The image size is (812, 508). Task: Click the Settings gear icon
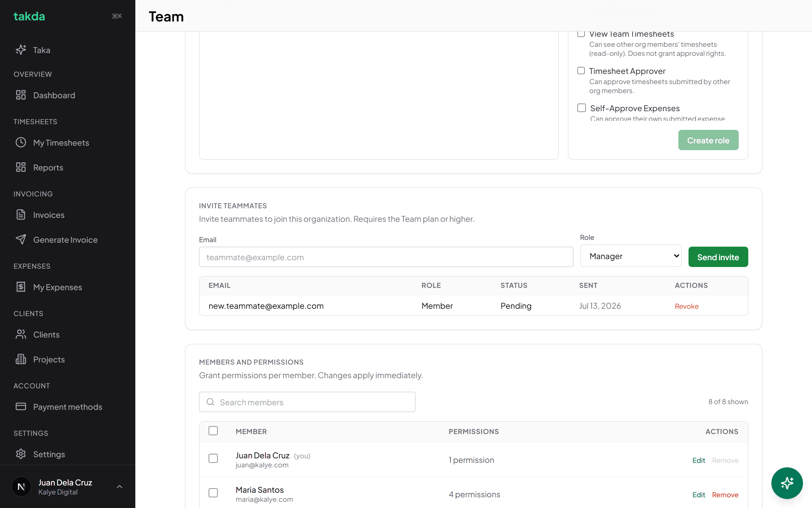point(21,454)
